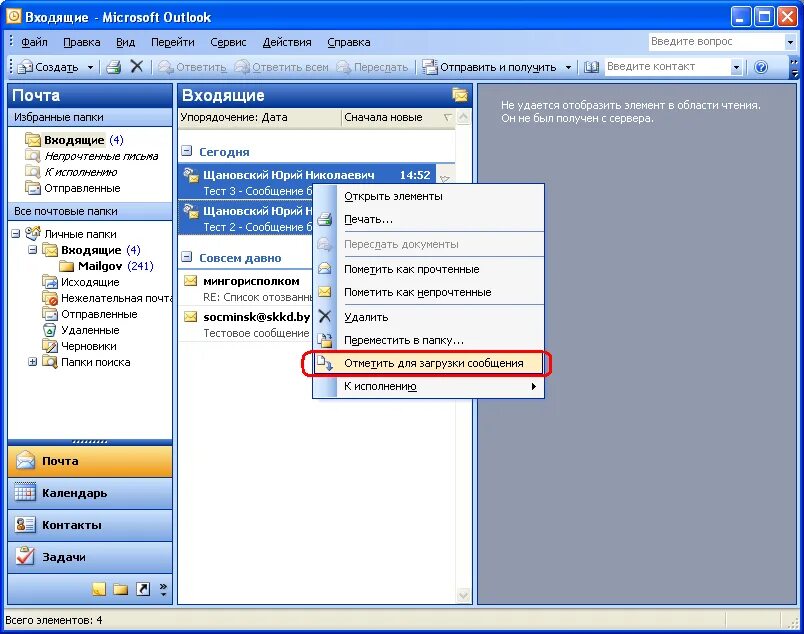
Task: Click the message list scrollbar down arrow
Action: (x=464, y=596)
